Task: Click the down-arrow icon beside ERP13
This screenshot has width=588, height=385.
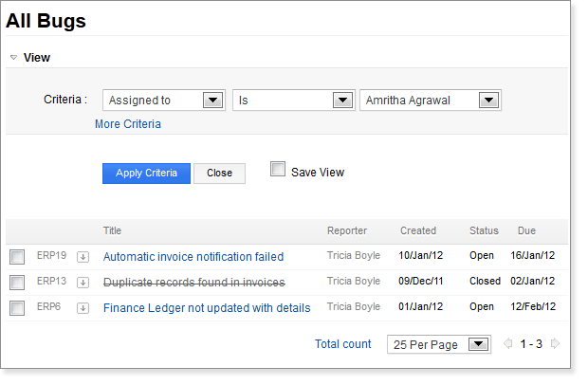Action: point(83,283)
